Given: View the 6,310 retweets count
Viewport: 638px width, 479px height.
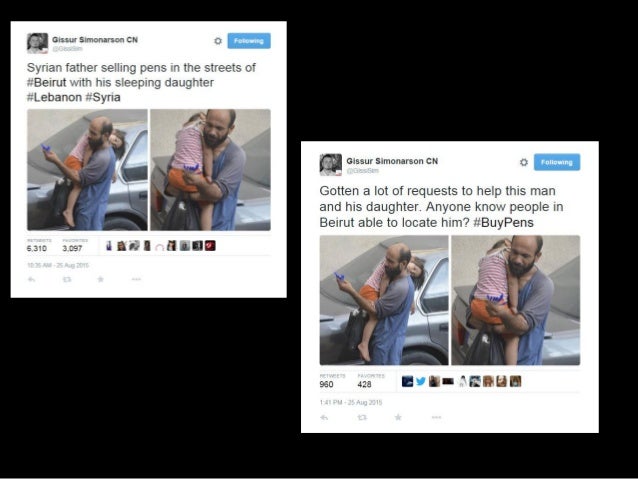Looking at the screenshot, I should (x=37, y=248).
